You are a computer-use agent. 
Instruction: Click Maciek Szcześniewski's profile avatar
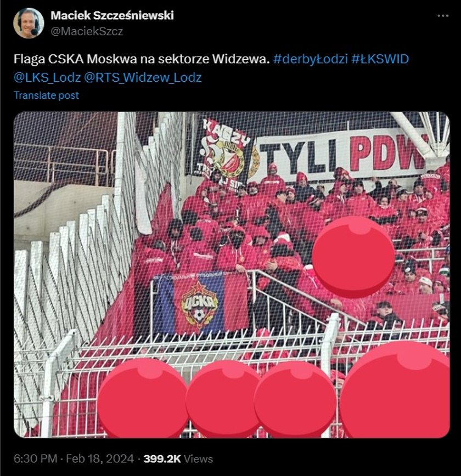[x=29, y=23]
